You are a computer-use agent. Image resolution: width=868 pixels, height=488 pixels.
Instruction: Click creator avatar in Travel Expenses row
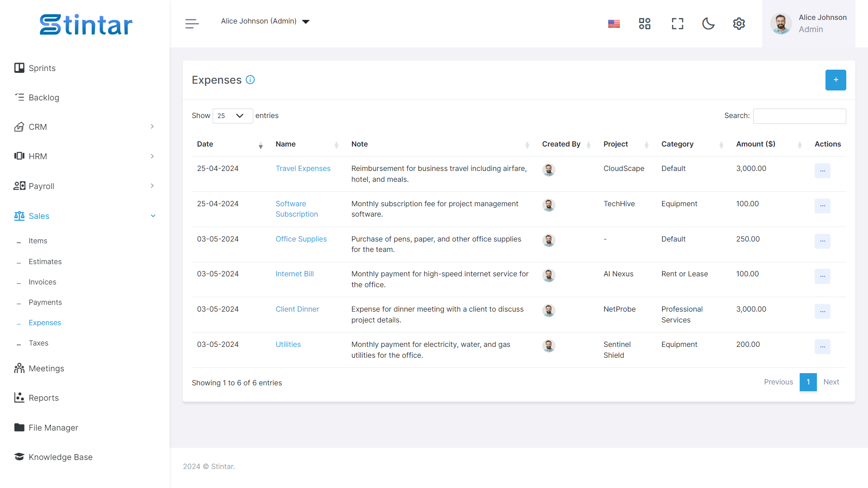click(548, 170)
